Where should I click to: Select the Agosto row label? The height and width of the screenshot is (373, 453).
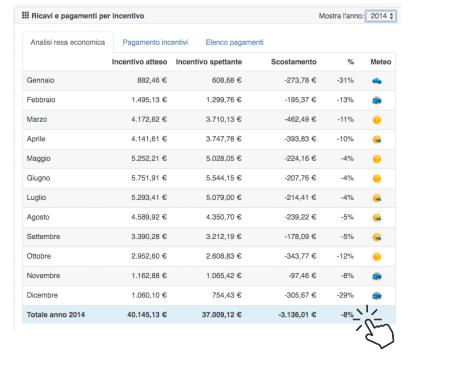pos(38,217)
